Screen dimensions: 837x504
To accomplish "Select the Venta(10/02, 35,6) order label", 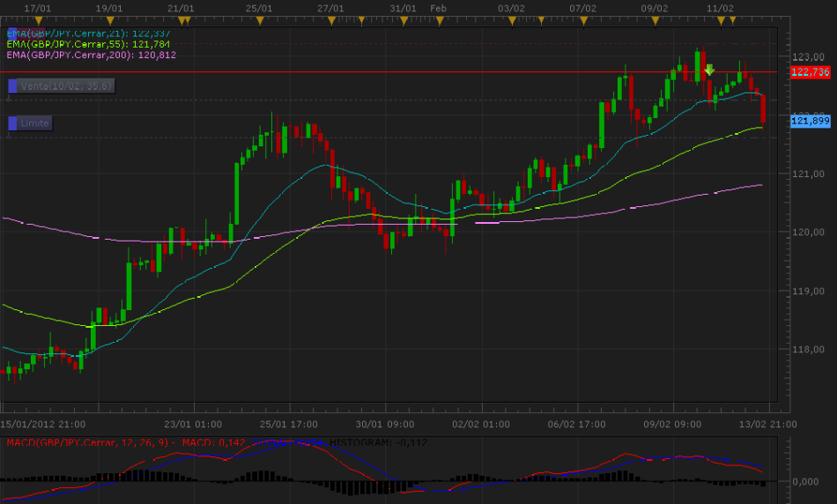I will [68, 85].
